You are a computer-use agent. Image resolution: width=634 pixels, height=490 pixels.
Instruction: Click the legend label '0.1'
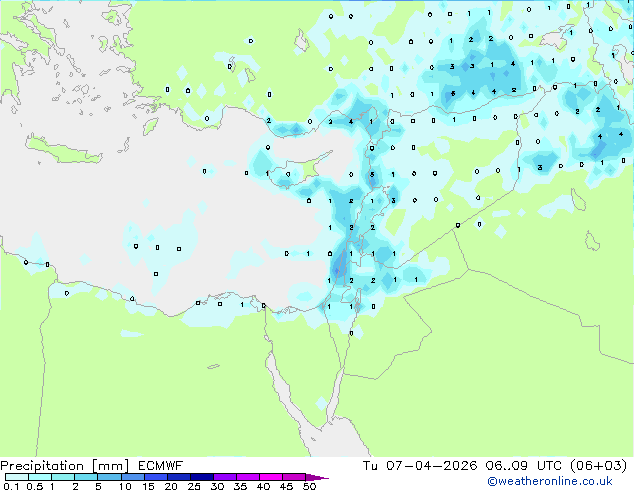point(11,486)
